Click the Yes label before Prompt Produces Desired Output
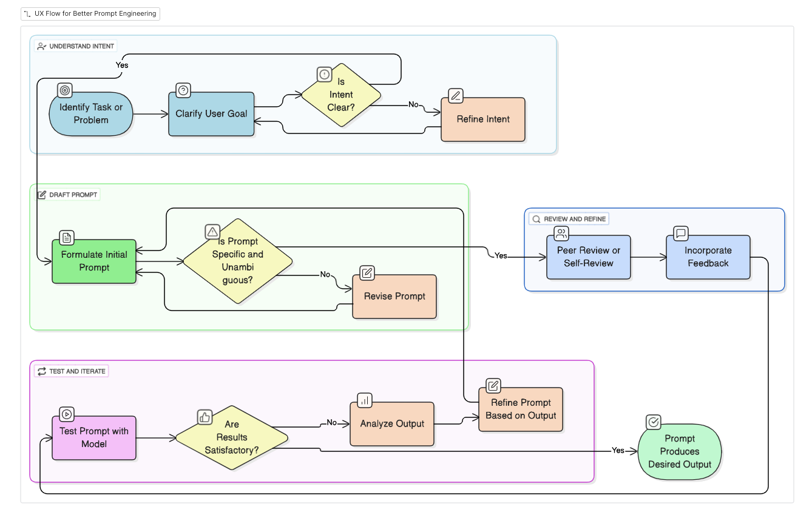 618,450
